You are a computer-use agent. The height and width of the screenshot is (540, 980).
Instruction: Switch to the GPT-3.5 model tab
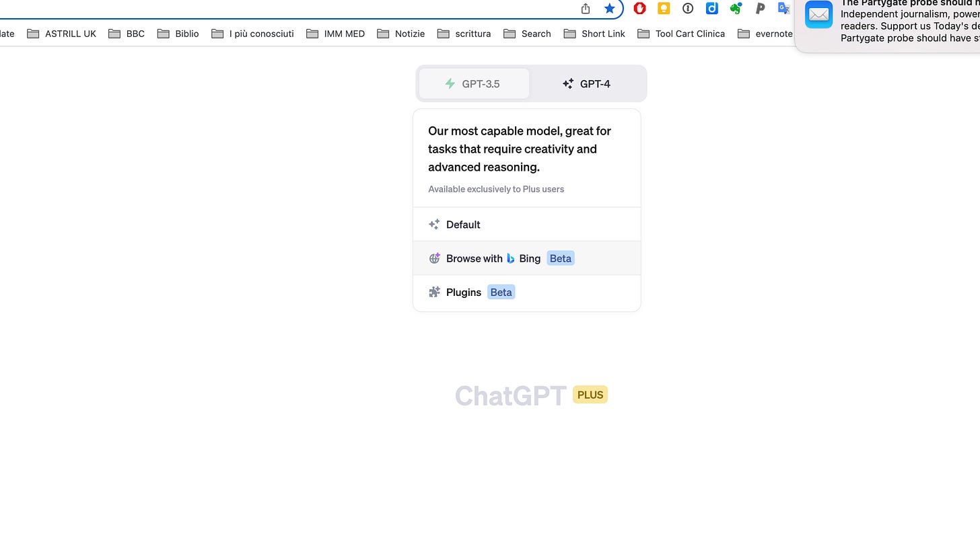(474, 83)
